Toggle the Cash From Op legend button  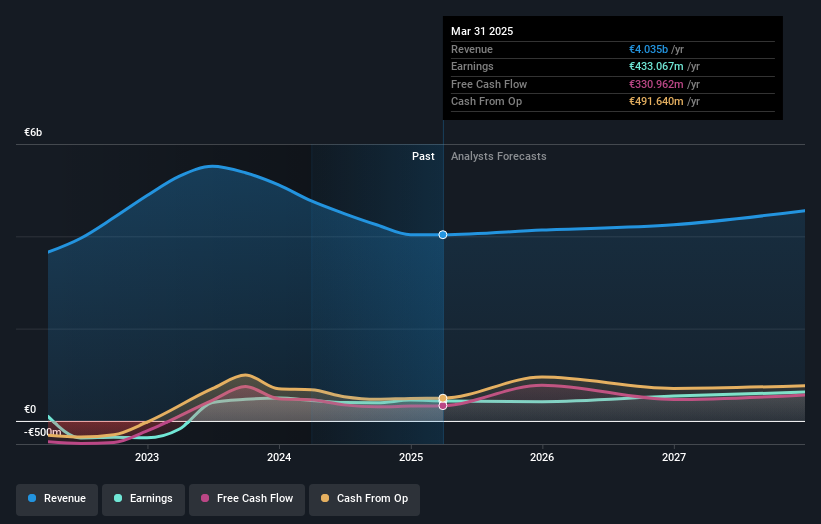(x=364, y=498)
